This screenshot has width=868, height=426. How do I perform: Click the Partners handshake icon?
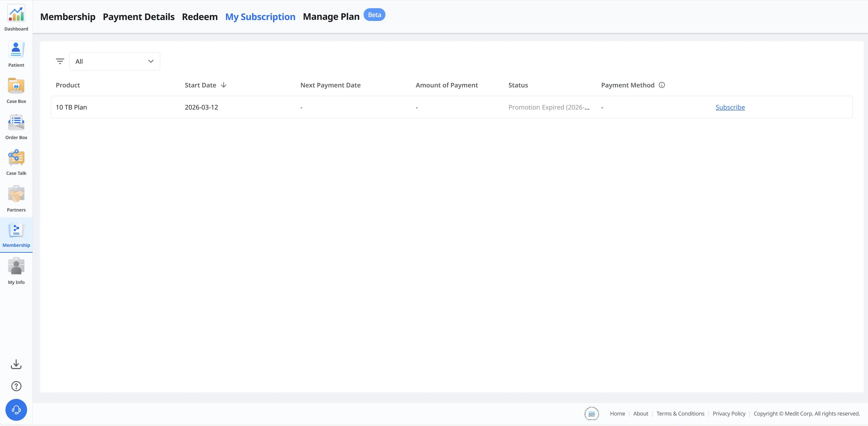click(x=16, y=194)
